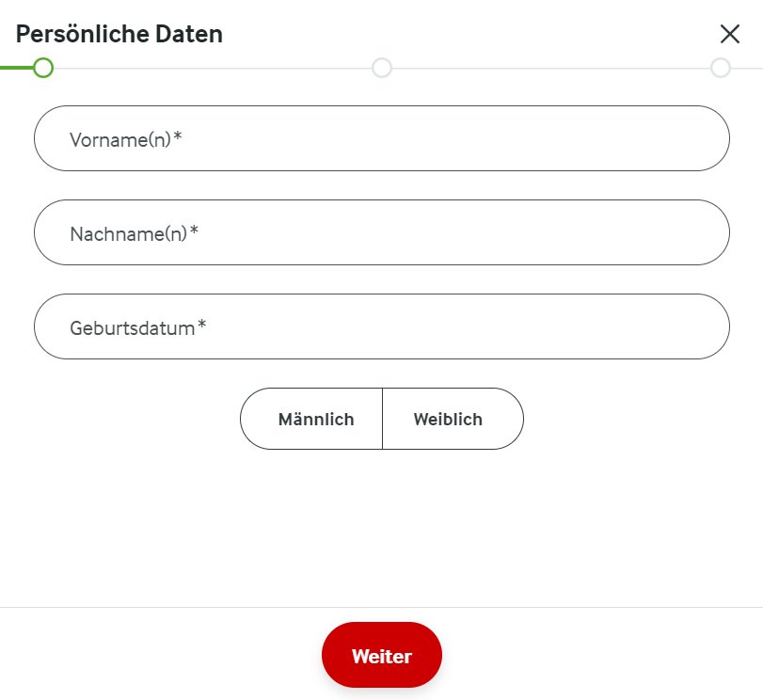Choose Weiblich as gender
The height and width of the screenshot is (700, 763).
click(448, 420)
